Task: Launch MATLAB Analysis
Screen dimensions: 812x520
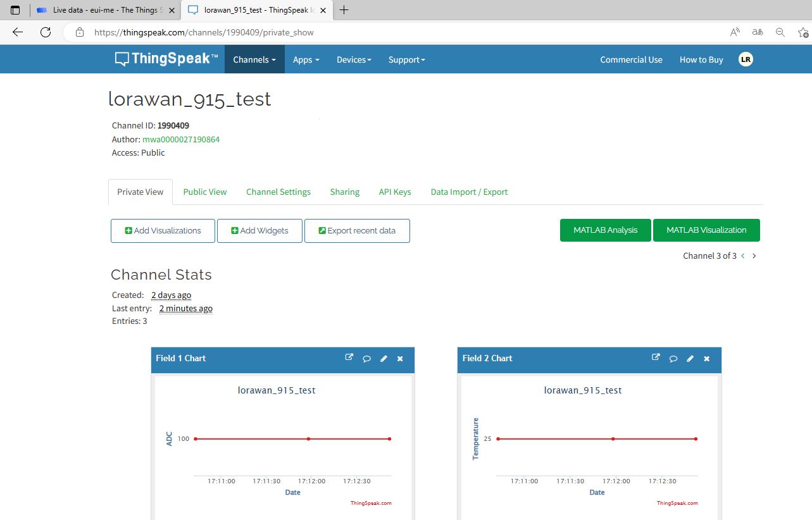Action: pos(605,230)
